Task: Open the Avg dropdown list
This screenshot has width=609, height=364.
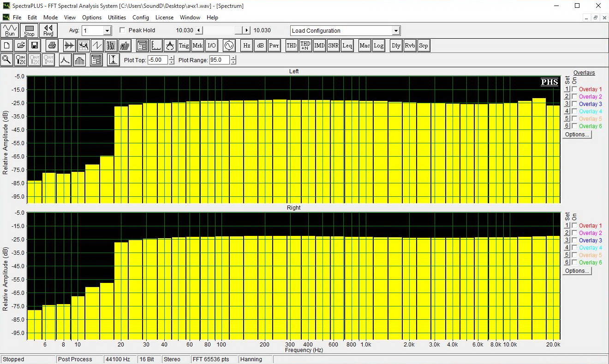Action: pyautogui.click(x=107, y=31)
